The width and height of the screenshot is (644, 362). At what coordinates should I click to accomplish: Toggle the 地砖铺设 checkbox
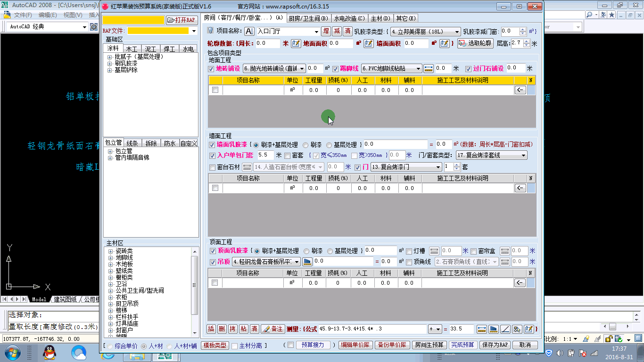pyautogui.click(x=211, y=69)
